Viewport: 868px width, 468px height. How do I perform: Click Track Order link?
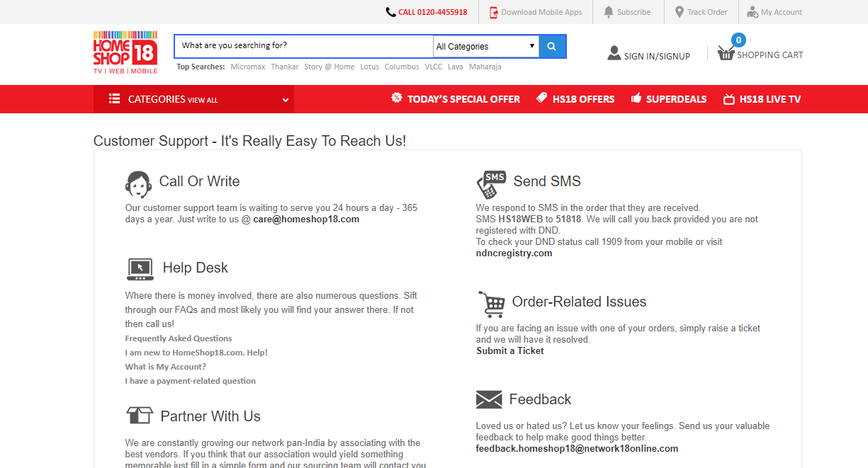click(707, 12)
